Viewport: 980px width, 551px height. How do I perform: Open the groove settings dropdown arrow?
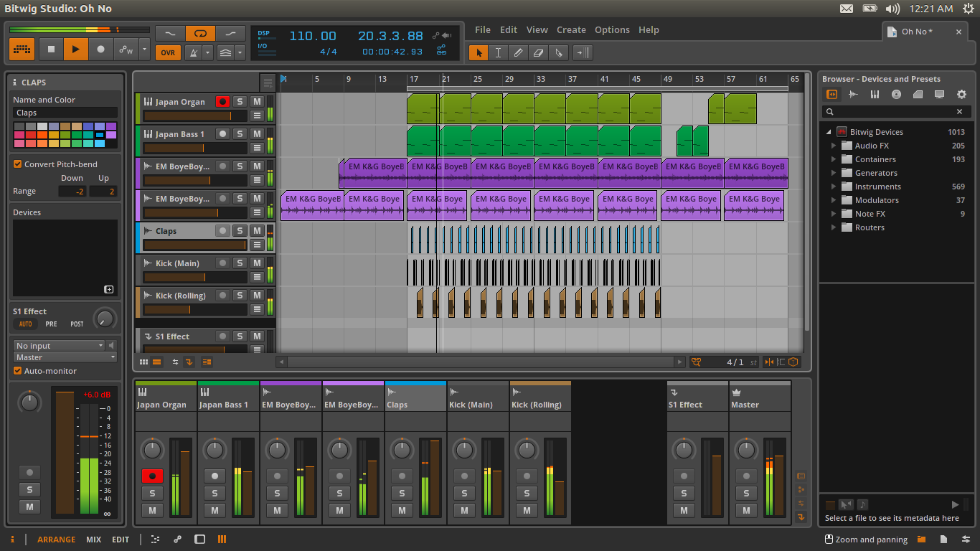(240, 52)
